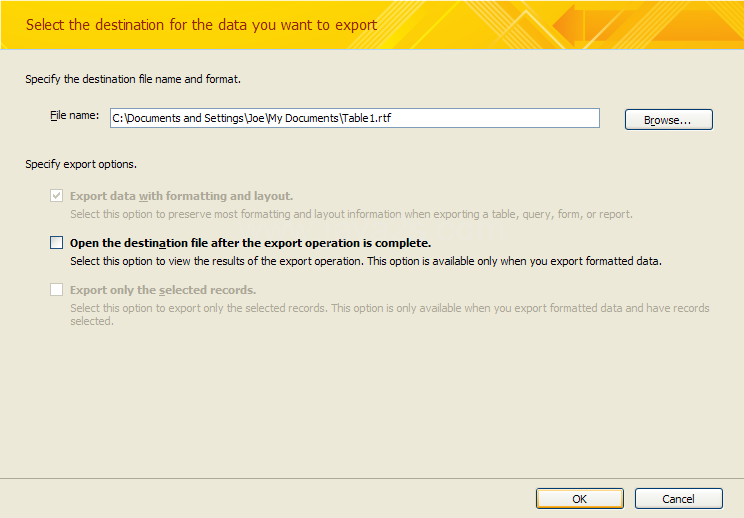The height and width of the screenshot is (518, 744).
Task: Tick Export only the selected records checkbox
Action: coord(56,289)
